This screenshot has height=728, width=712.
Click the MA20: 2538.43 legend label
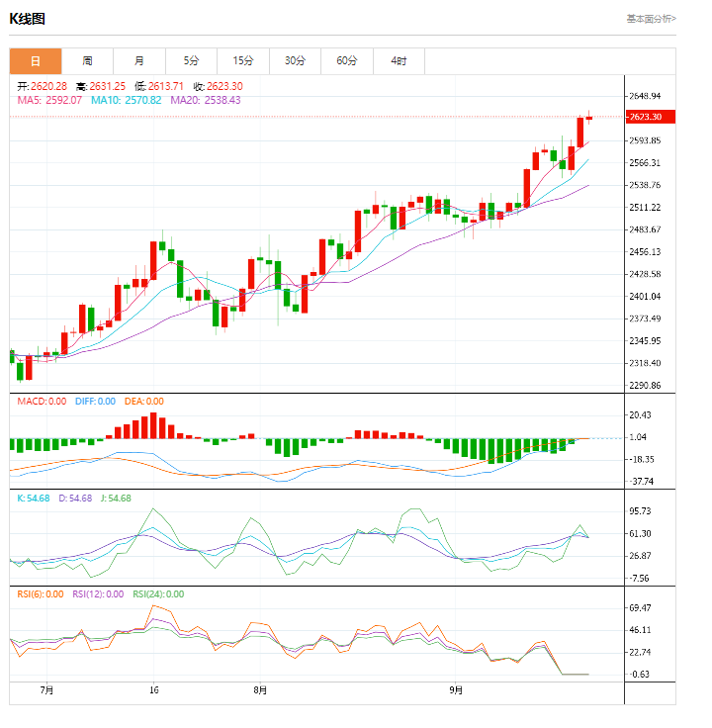(205, 100)
